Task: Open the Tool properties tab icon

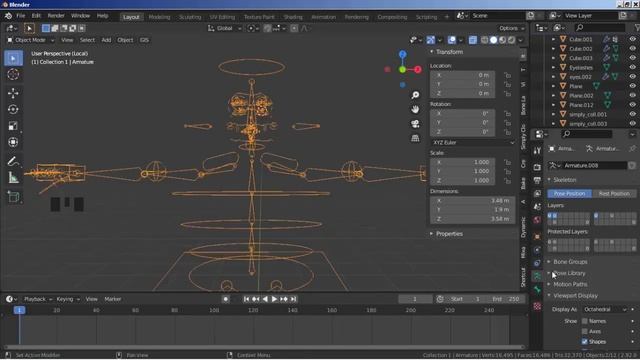Action: pos(537,151)
